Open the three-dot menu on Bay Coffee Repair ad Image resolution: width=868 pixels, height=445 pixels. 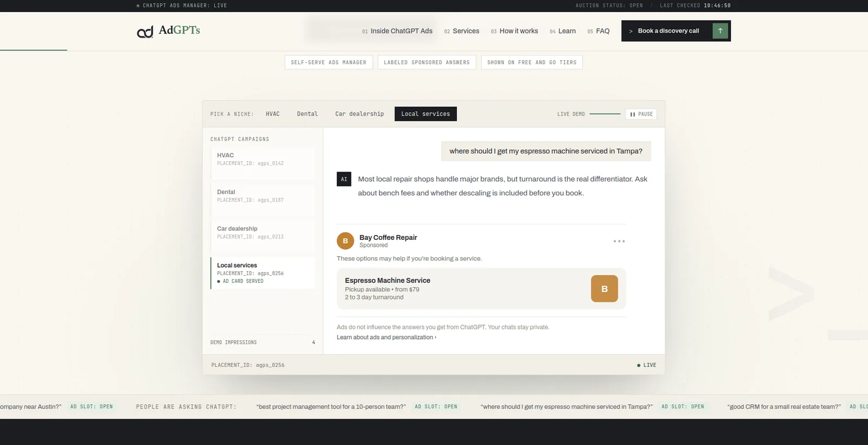coord(619,241)
